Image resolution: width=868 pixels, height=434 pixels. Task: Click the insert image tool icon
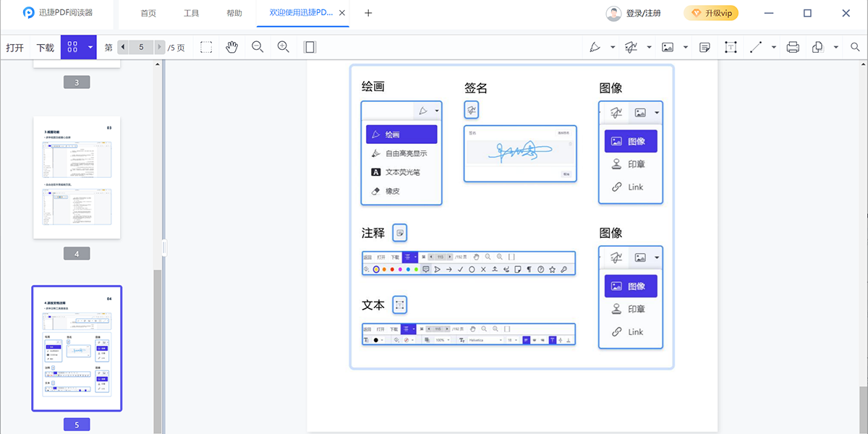(x=667, y=47)
